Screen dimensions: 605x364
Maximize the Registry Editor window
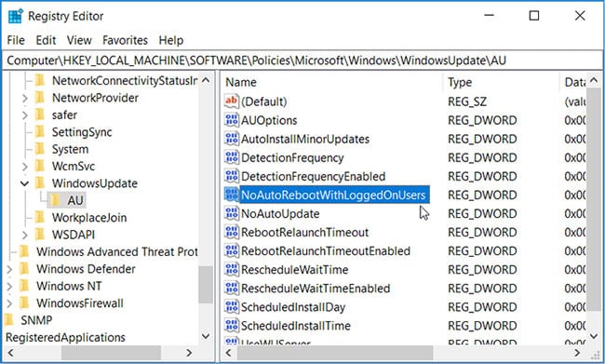click(534, 16)
